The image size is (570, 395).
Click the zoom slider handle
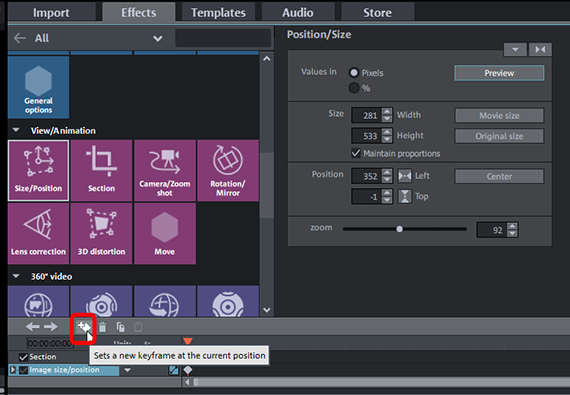tap(400, 229)
